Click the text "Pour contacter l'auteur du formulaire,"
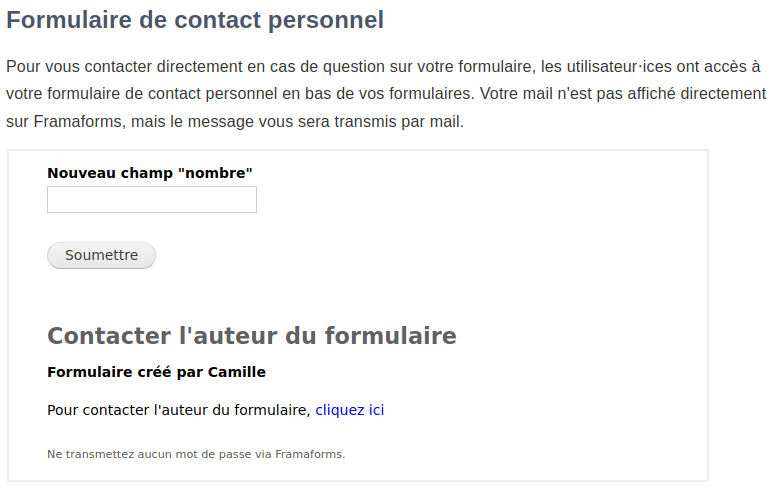This screenshot has width=776, height=490. click(179, 410)
